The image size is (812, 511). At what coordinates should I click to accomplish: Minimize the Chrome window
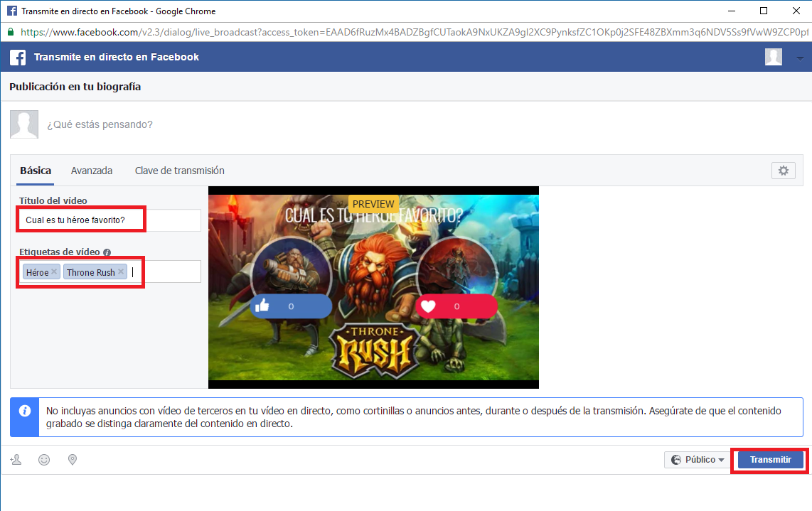click(732, 11)
